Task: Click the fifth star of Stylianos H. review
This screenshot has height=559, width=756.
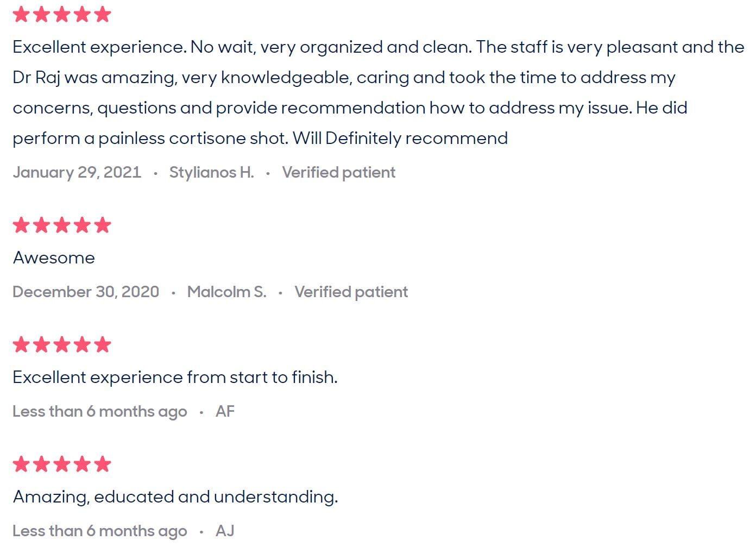Action: (x=103, y=14)
